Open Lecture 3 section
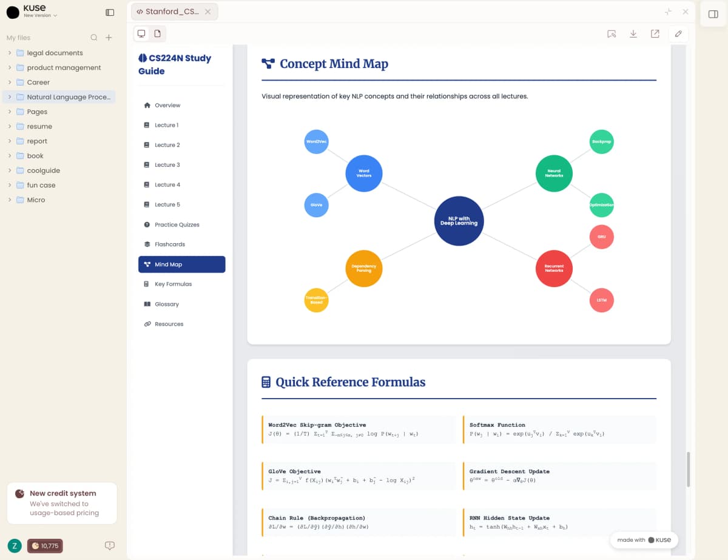The width and height of the screenshot is (728, 560). click(x=181, y=165)
